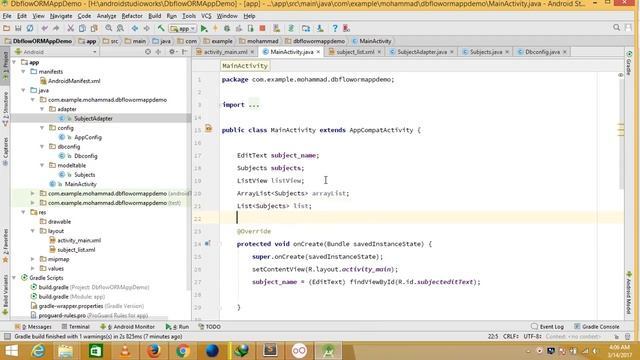Image resolution: width=640 pixels, height=360 pixels.
Task: Open the Build menu
Action: click(x=154, y=16)
